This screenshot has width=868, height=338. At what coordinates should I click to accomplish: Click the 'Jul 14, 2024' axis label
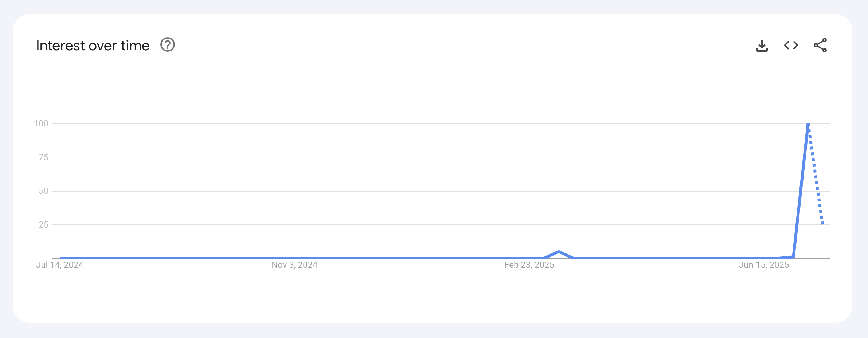coord(60,265)
